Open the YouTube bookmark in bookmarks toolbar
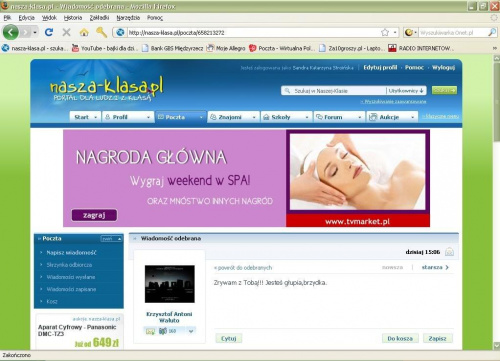 coord(105,48)
